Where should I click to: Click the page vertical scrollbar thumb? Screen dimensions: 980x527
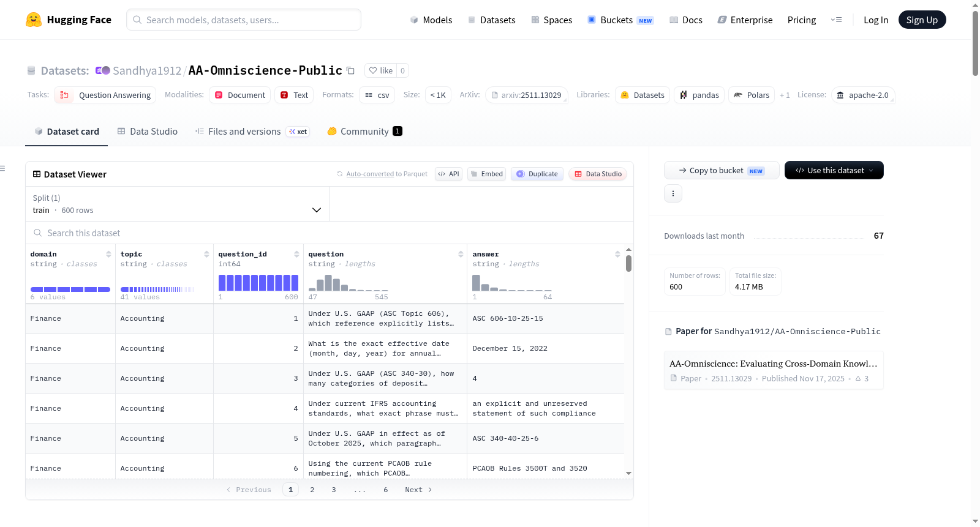[x=975, y=43]
